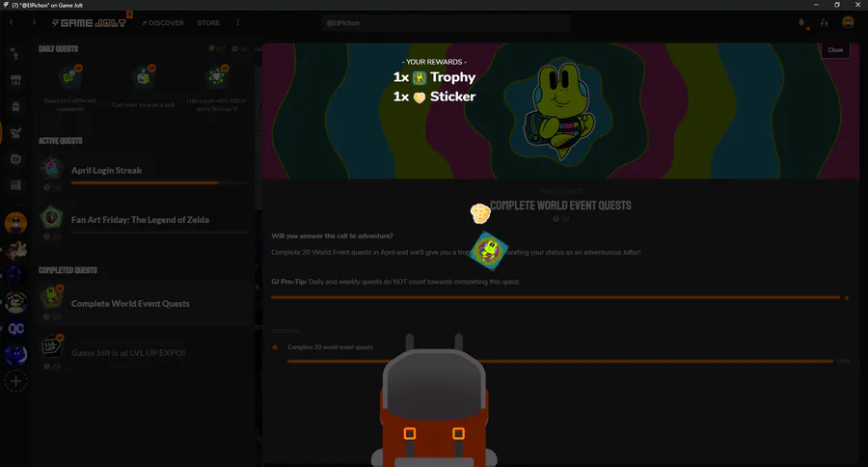Screen dimensions: 868x467
Task: Click the large backpack at bottom
Action: click(434, 400)
